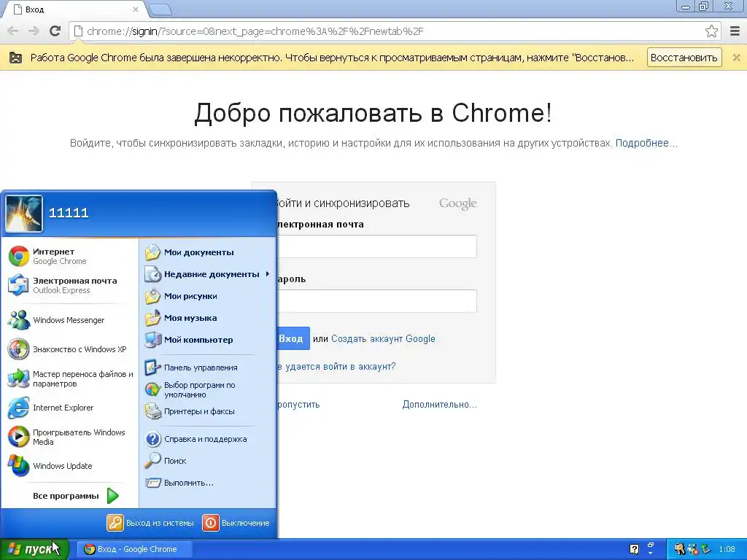Open the Windows XP tour (Знакомство с Windows XP)
Image resolution: width=747 pixels, height=560 pixels.
[19, 349]
